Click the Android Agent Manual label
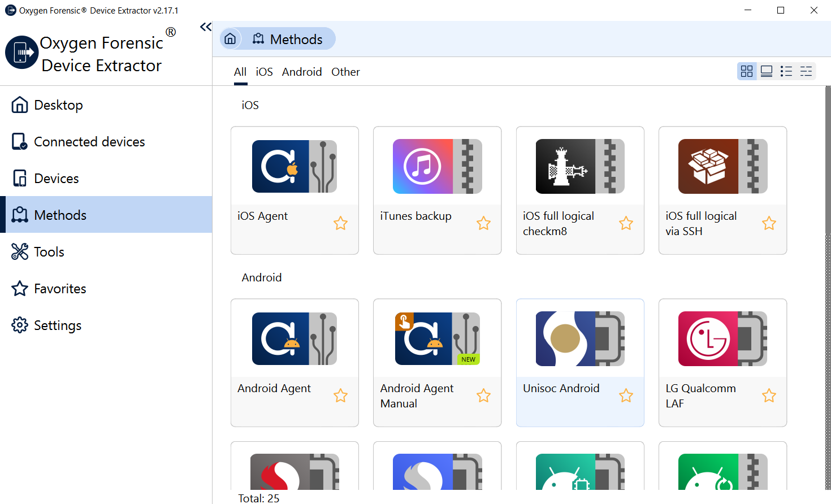Image resolution: width=831 pixels, height=504 pixels. (x=417, y=396)
